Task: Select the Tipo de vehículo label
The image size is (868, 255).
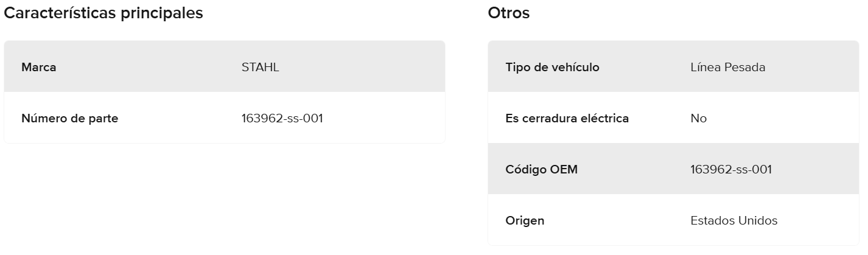Action: tap(552, 68)
